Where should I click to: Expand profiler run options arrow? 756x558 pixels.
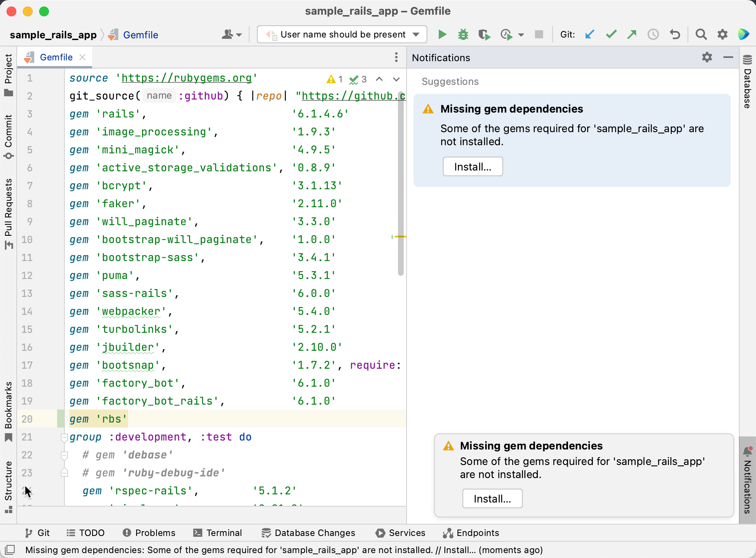pos(521,35)
